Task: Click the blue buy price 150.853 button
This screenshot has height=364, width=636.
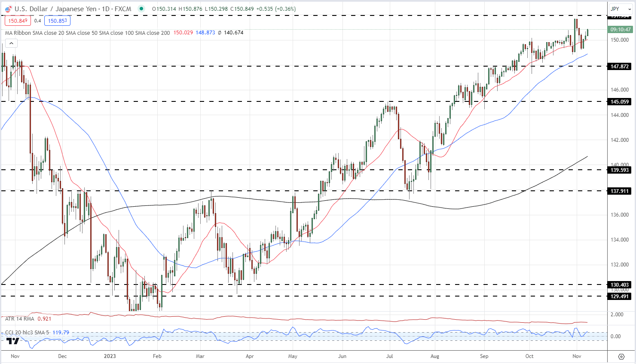Action: (x=58, y=21)
